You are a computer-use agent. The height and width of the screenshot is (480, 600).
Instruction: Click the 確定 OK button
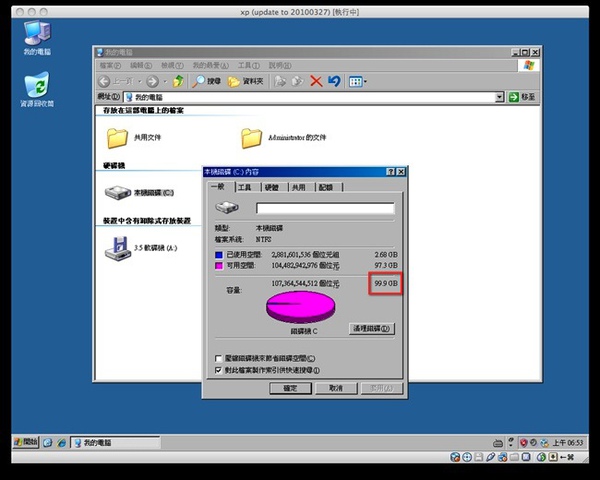pos(290,388)
